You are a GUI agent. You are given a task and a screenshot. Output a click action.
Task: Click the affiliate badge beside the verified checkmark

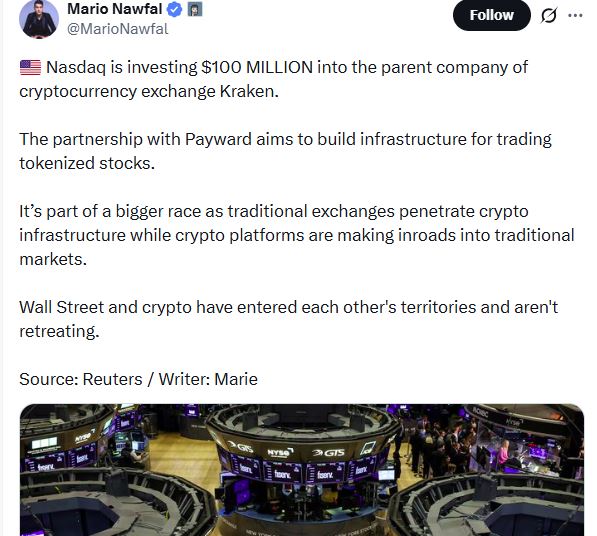[x=195, y=10]
